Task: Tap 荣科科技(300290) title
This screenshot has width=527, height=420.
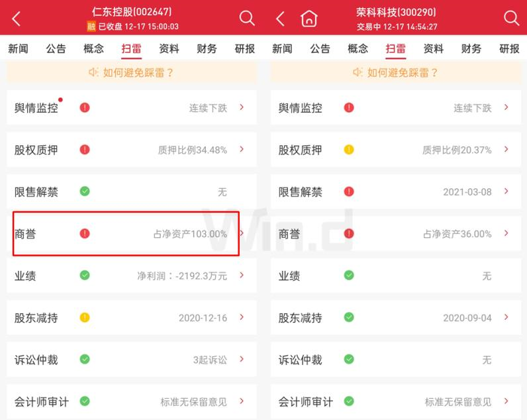Action: [396, 13]
